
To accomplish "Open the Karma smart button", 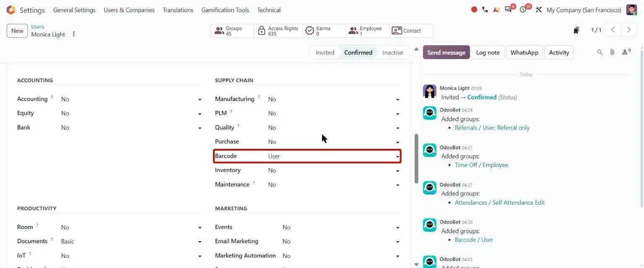I will click(324, 31).
